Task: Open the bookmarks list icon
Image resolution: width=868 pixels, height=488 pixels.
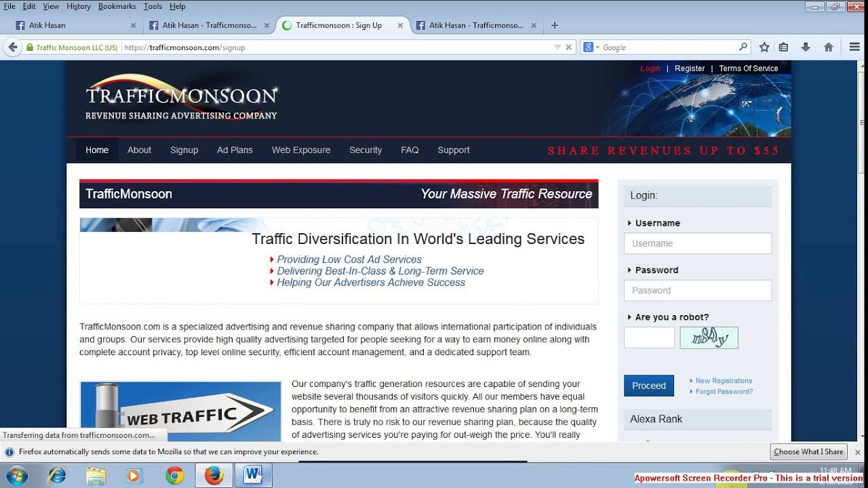Action: 783,47
